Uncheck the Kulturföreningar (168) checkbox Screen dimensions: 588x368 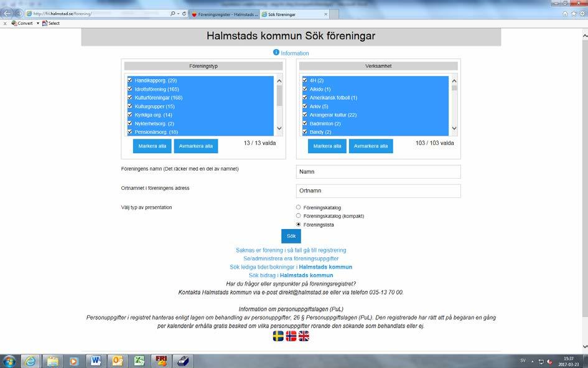pos(130,98)
